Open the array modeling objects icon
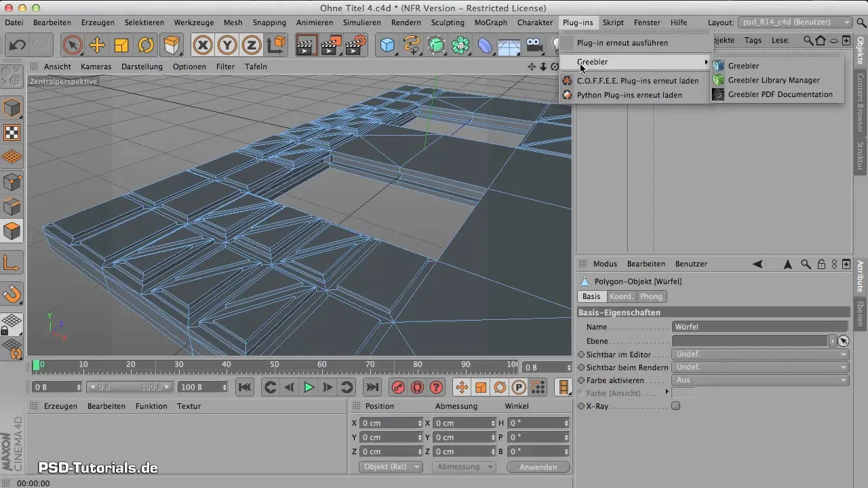This screenshot has width=868, height=488. coord(461,45)
